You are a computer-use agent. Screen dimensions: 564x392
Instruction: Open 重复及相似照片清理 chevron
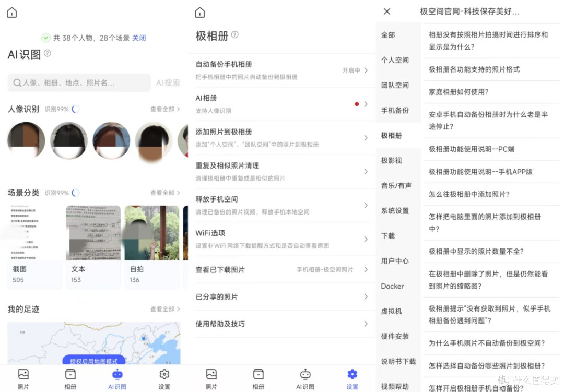366,172
